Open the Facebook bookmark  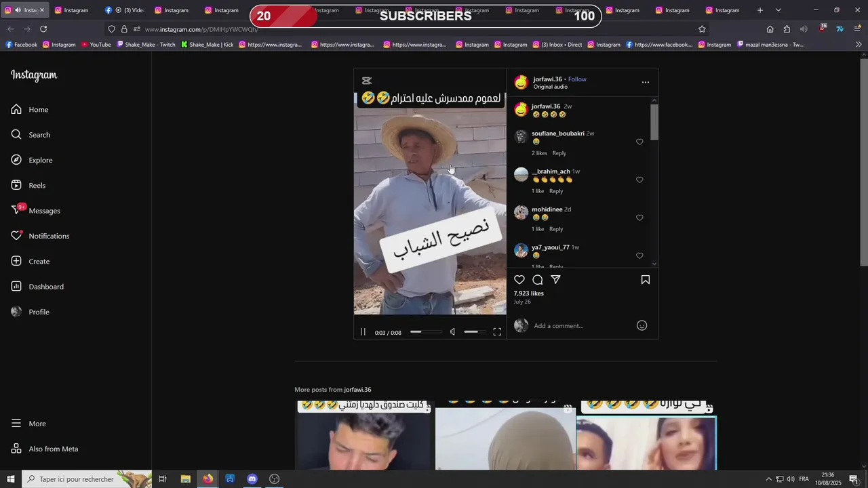tap(21, 45)
